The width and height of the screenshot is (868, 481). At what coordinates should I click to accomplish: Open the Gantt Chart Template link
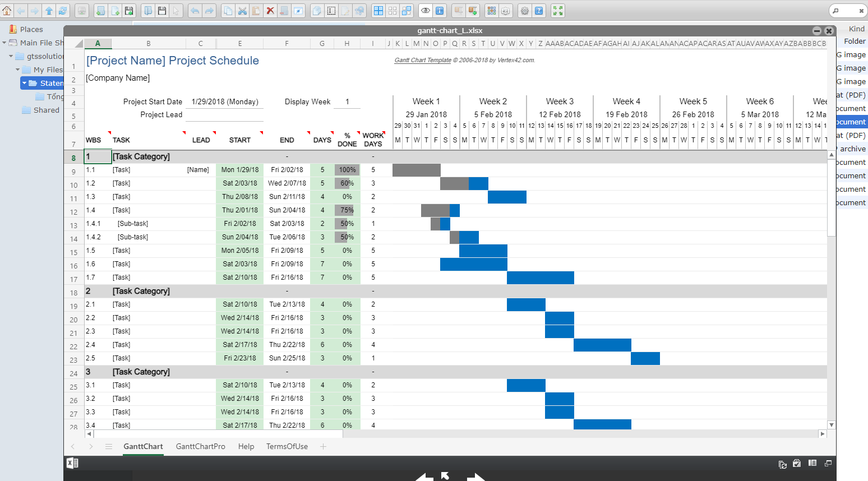423,60
